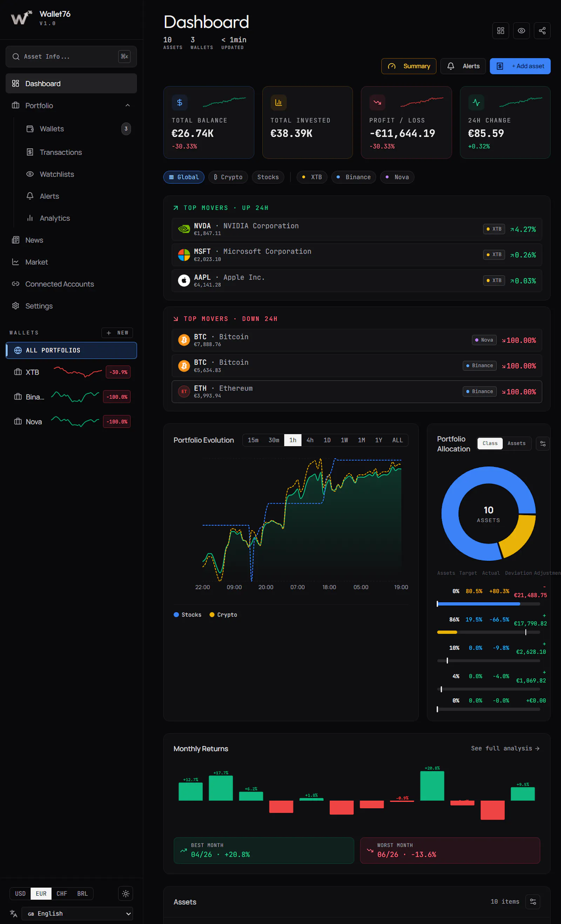Select the Stocks filter chip
The image size is (561, 924).
coord(268,177)
